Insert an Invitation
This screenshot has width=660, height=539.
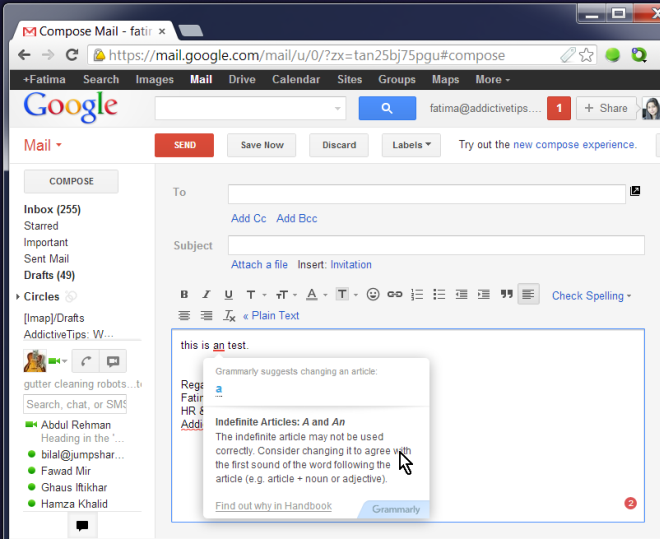[x=351, y=265]
